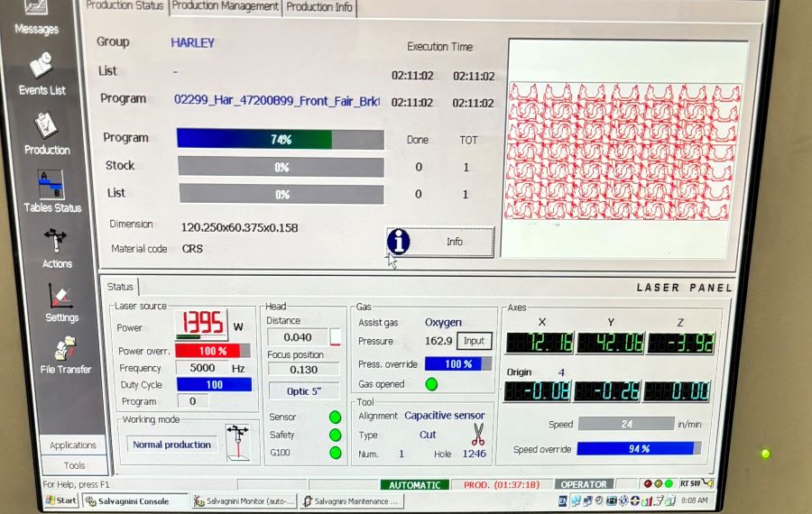Open Salvagnini Monitor taskbar button

[x=245, y=501]
